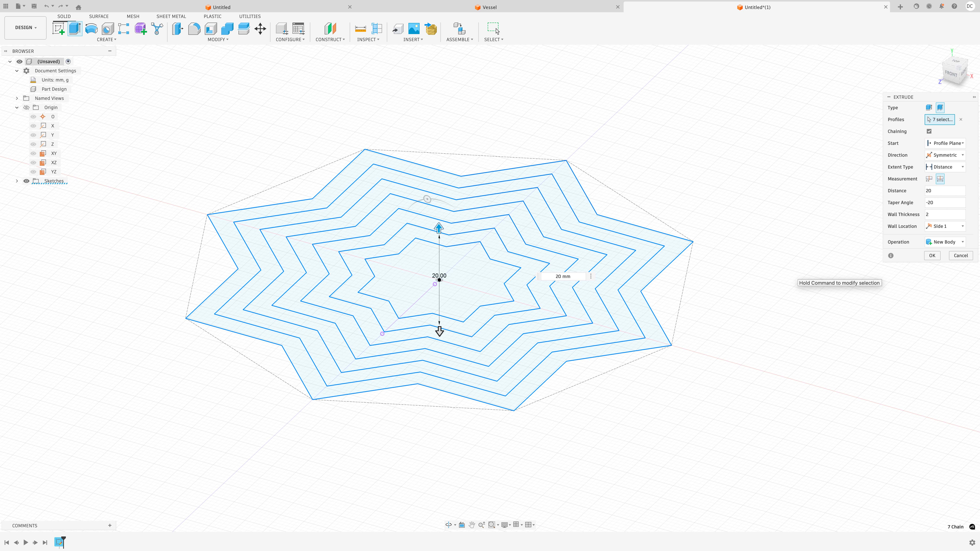
Task: Cancel the Extrude operation
Action: coord(961,255)
